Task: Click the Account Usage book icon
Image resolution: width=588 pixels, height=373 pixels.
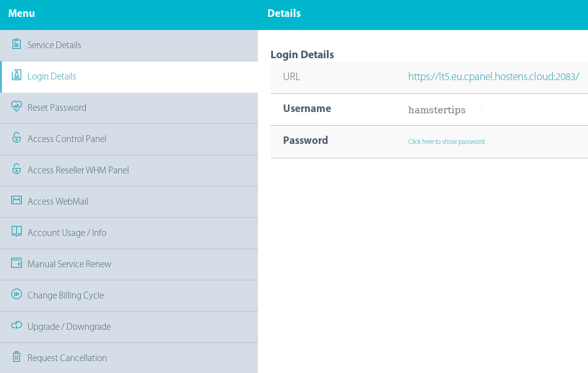Action: tap(16, 232)
